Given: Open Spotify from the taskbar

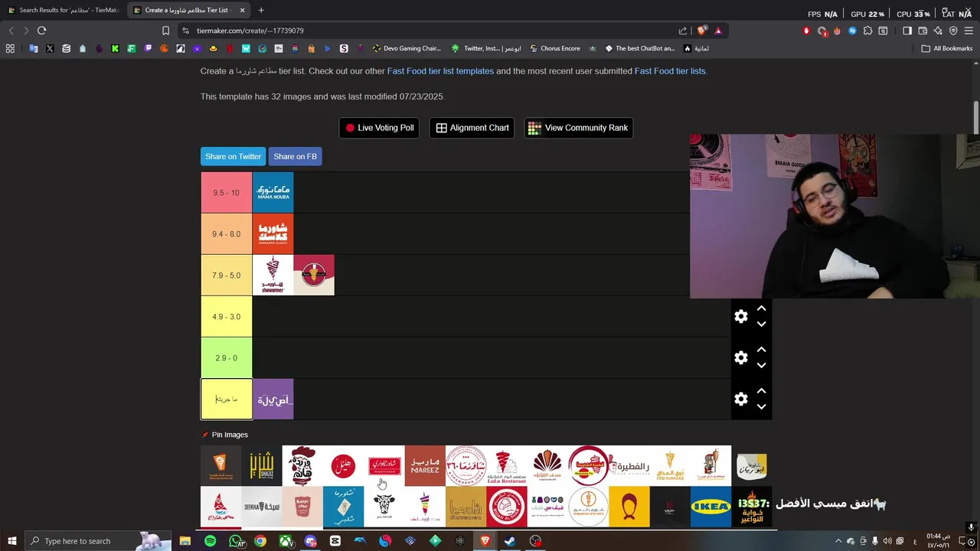Looking at the screenshot, I should (x=210, y=541).
